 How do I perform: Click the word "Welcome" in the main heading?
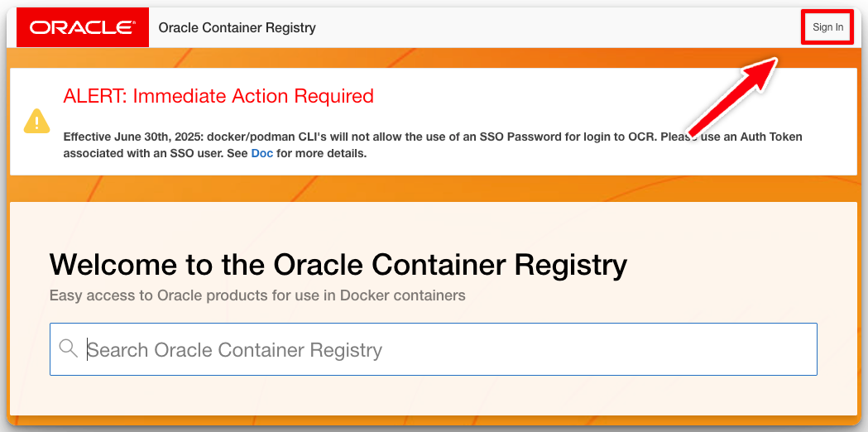113,265
